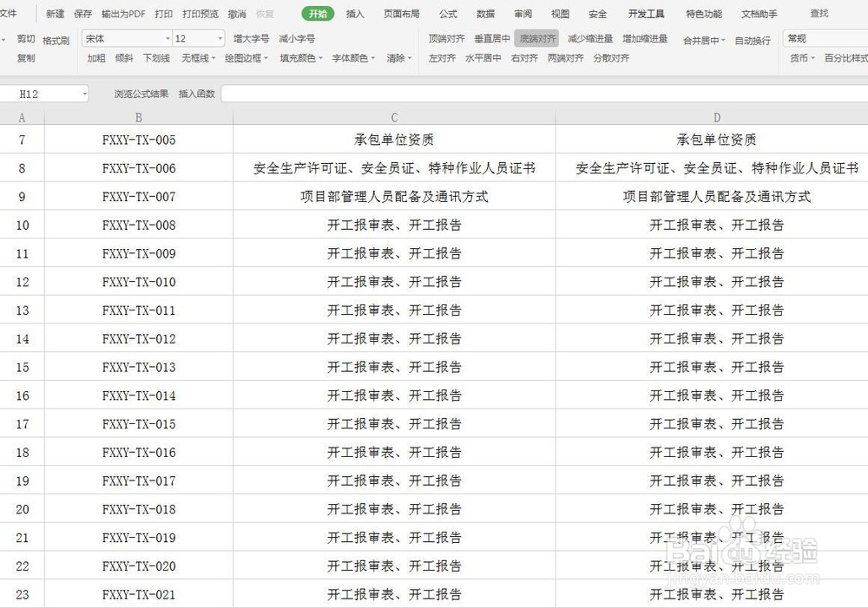Image resolution: width=868 pixels, height=608 pixels.
Task: Toggle bold formatting with 加粗
Action: [95, 58]
